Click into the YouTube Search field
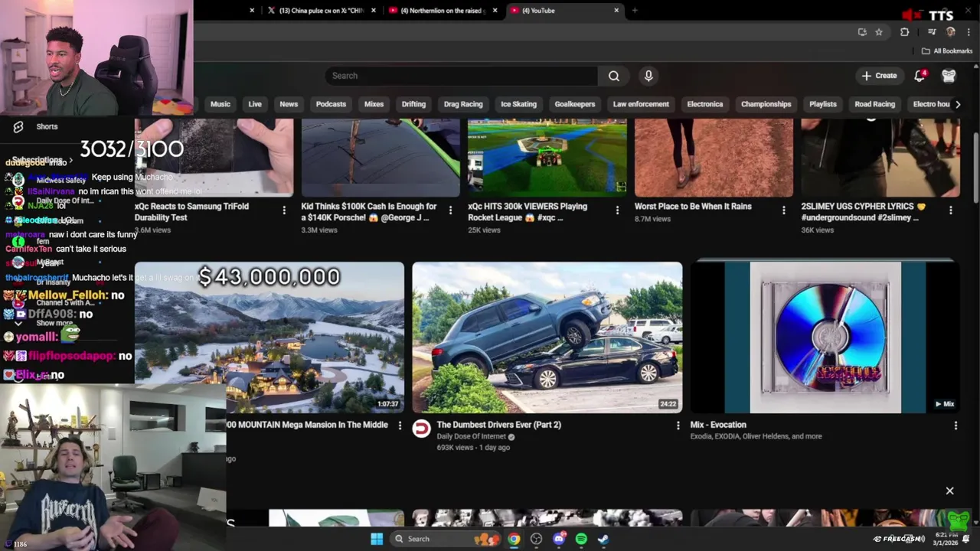 462,76
